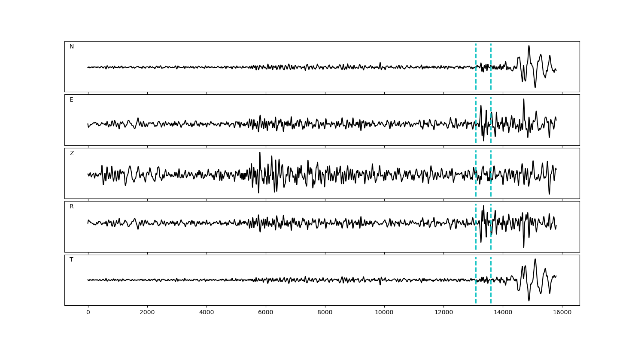
Task: Click the 12000 x-axis tick label
Action: click(x=444, y=313)
